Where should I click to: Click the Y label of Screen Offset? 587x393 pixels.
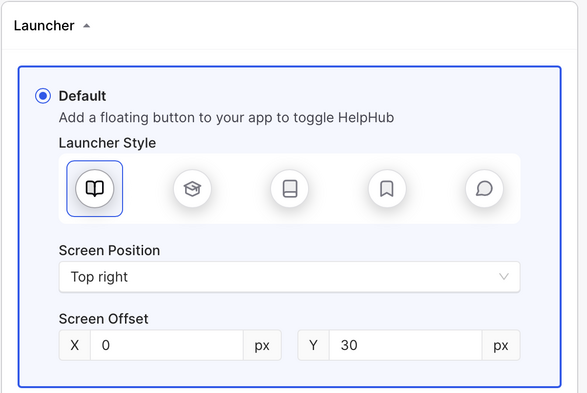(314, 345)
